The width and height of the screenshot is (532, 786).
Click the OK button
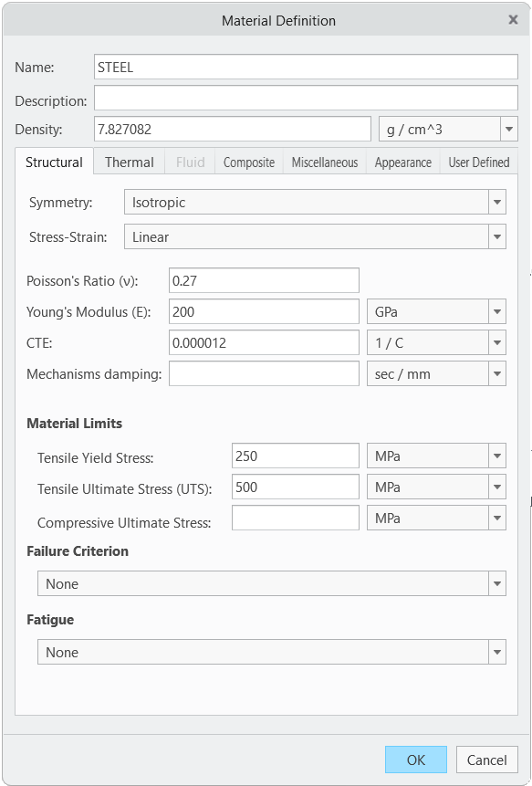pos(415,760)
